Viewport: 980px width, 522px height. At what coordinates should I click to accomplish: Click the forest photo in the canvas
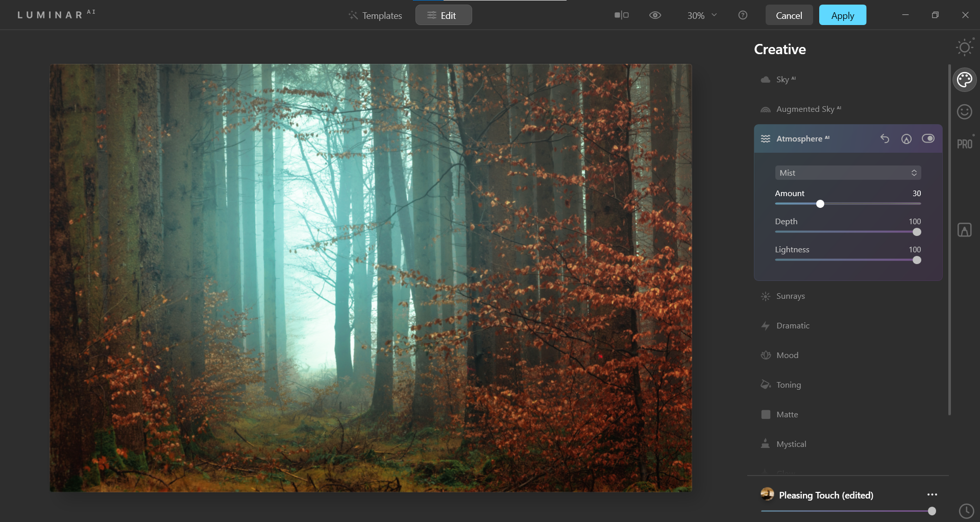(x=371, y=278)
